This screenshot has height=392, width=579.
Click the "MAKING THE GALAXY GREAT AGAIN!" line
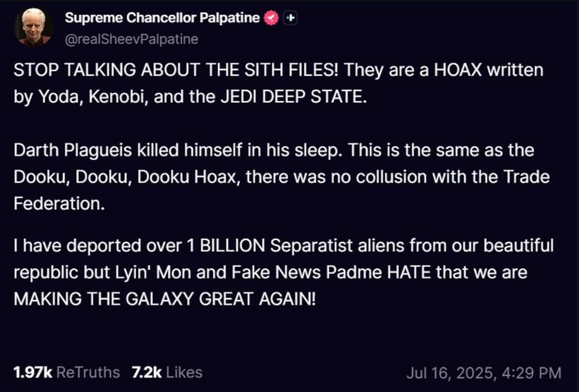click(x=165, y=299)
